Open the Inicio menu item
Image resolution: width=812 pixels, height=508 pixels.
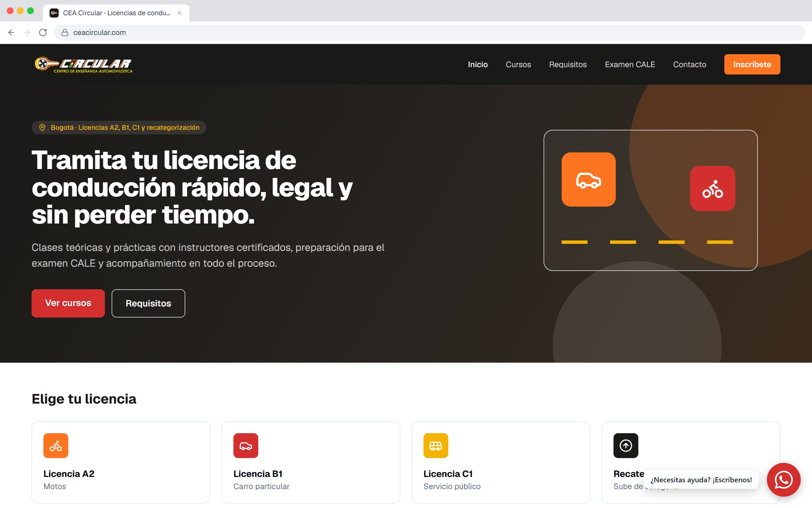pyautogui.click(x=478, y=64)
